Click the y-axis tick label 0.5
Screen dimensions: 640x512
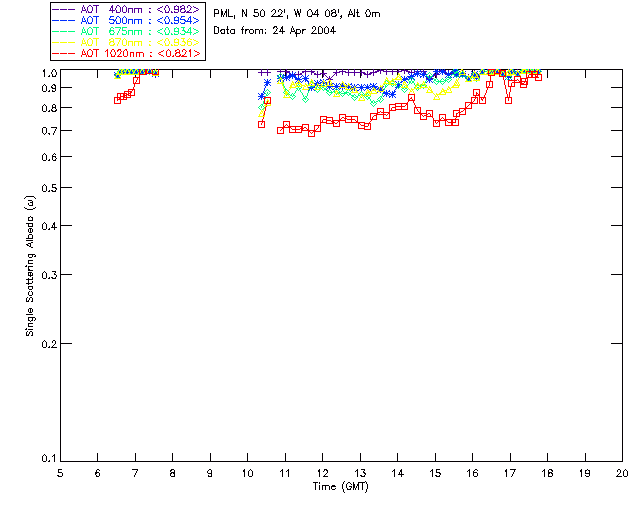pyautogui.click(x=49, y=188)
